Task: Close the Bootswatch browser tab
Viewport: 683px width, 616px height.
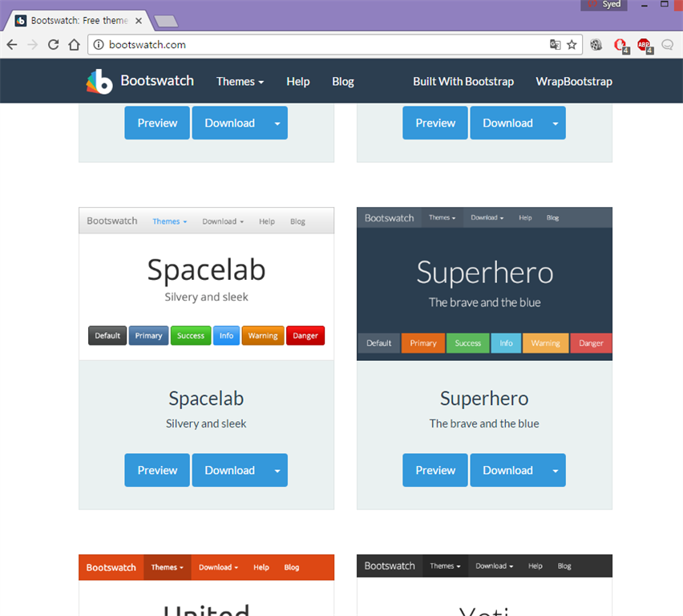Action: 139,21
